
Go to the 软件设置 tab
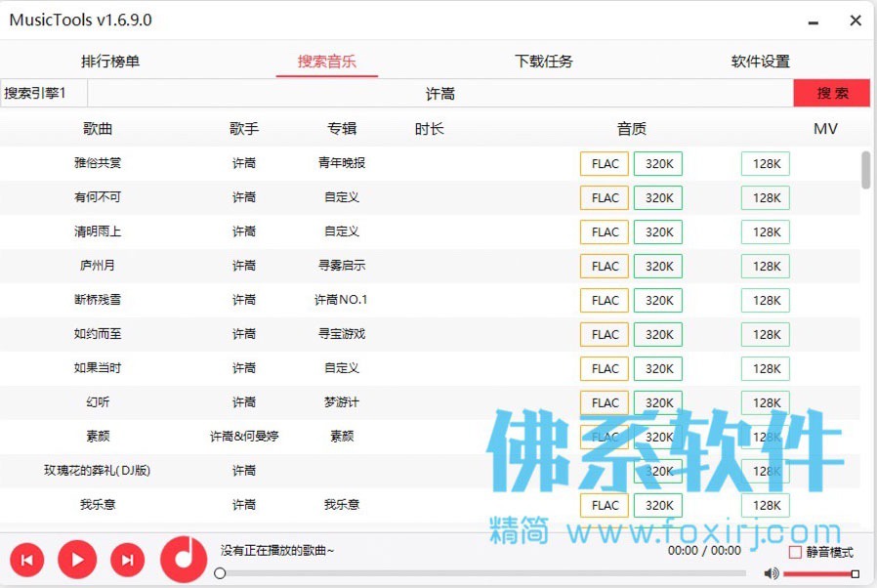click(760, 61)
